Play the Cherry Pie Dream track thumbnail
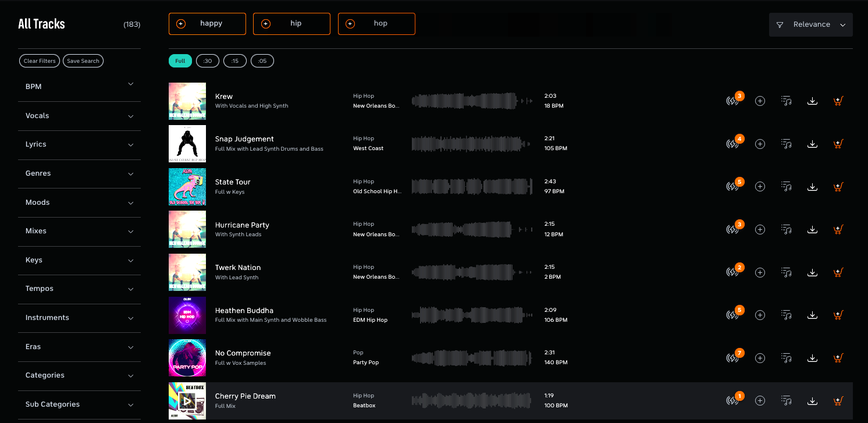868x423 pixels. 187,401
